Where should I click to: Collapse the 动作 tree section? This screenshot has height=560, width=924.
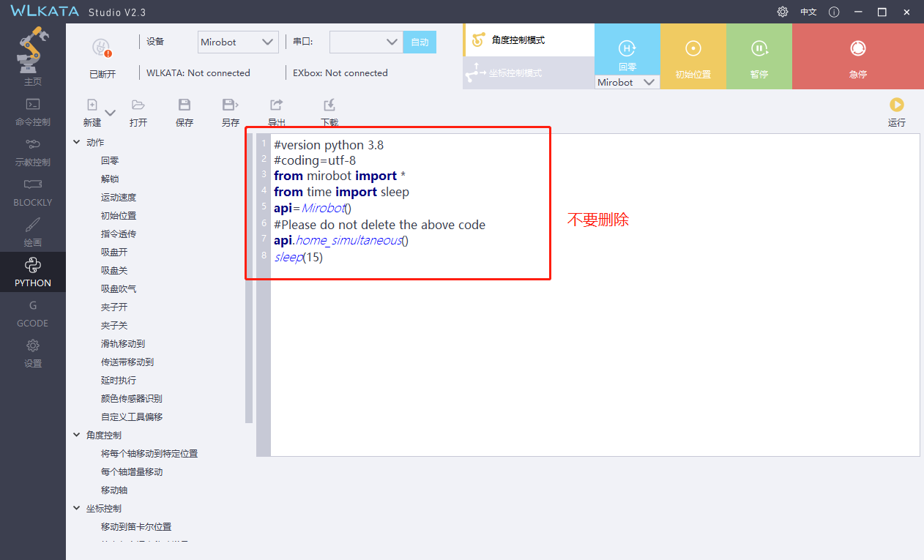point(77,143)
